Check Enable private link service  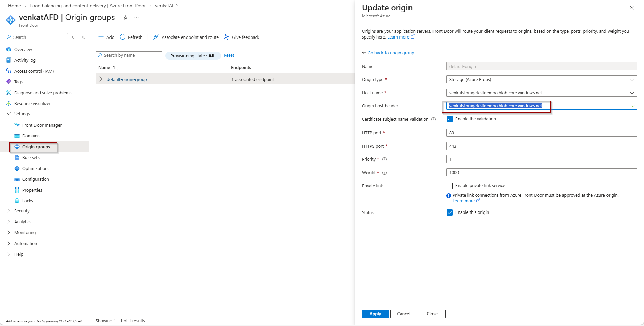[450, 186]
